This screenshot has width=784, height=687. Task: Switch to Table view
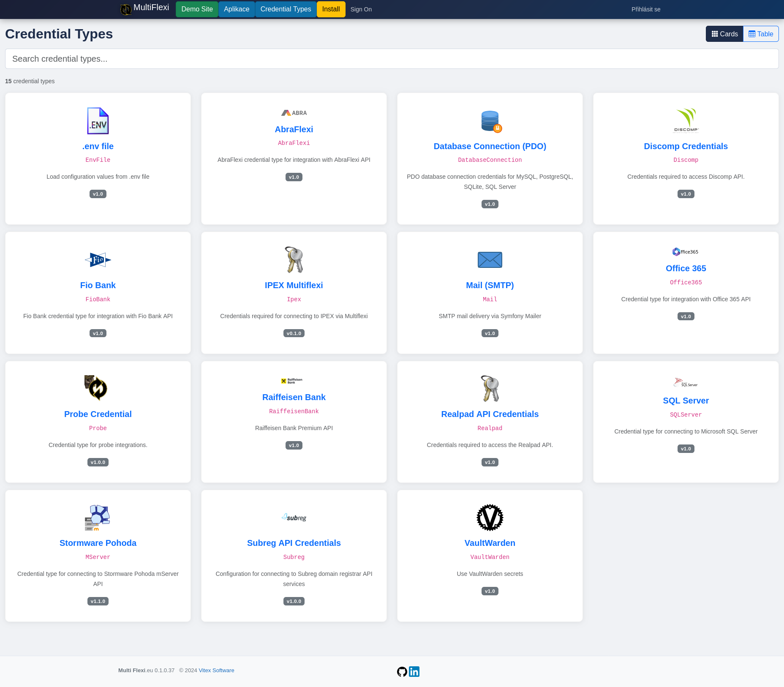(761, 34)
